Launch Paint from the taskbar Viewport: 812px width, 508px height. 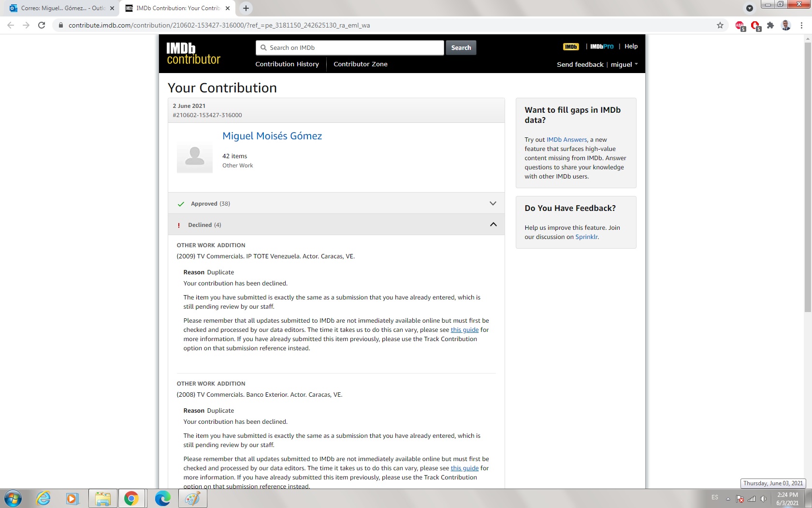point(192,498)
